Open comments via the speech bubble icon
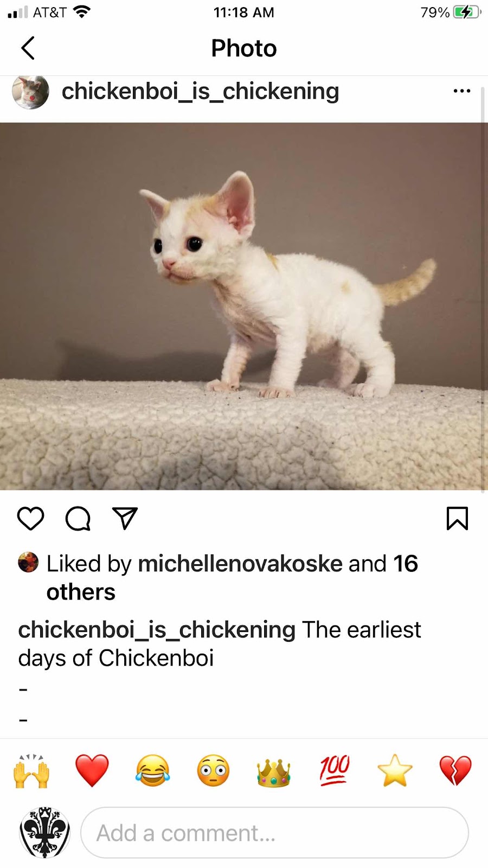 coord(78,519)
